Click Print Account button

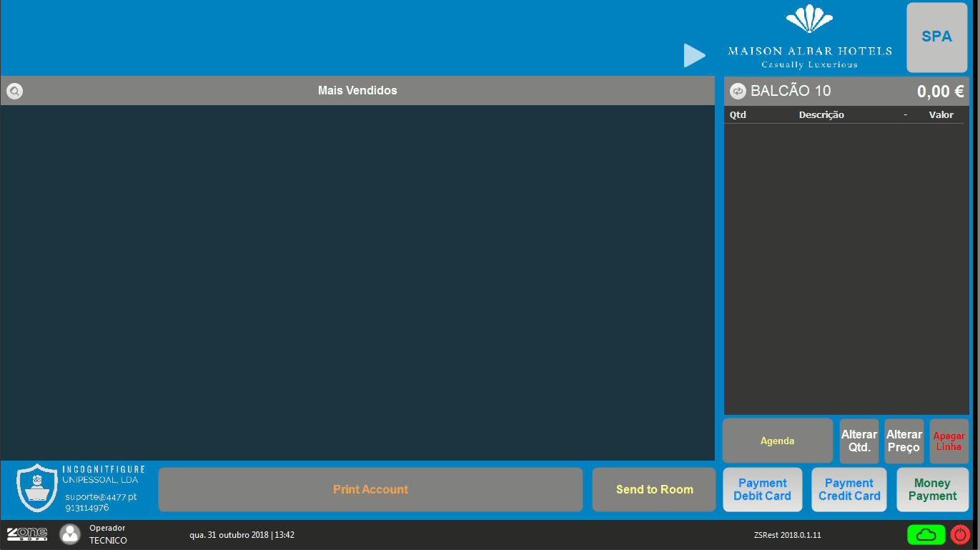(x=370, y=489)
